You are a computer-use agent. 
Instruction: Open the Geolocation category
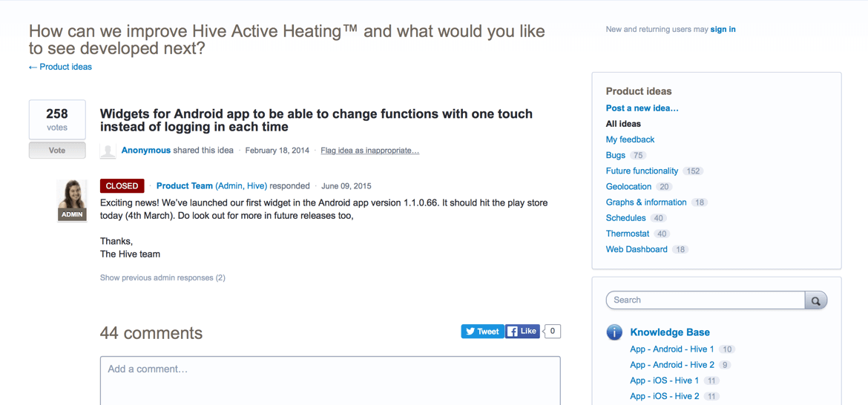[x=628, y=187]
